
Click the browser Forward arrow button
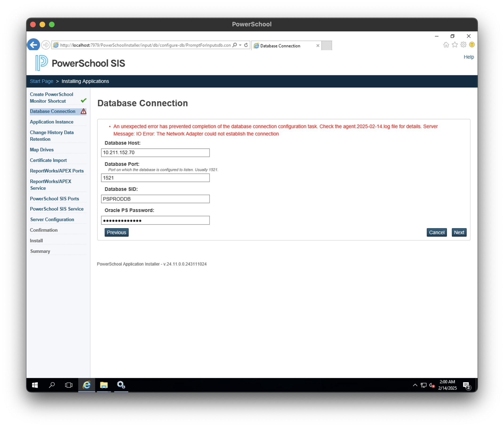click(x=46, y=45)
